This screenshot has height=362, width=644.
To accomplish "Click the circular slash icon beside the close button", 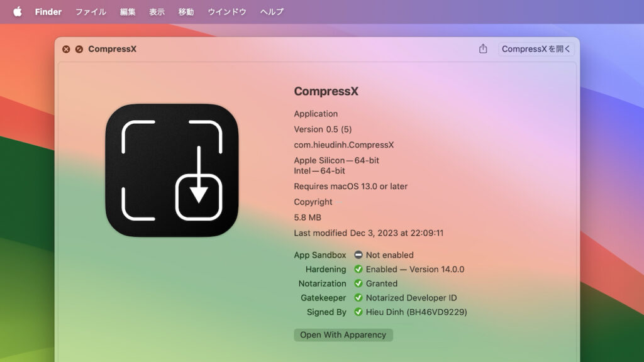I will [x=79, y=49].
